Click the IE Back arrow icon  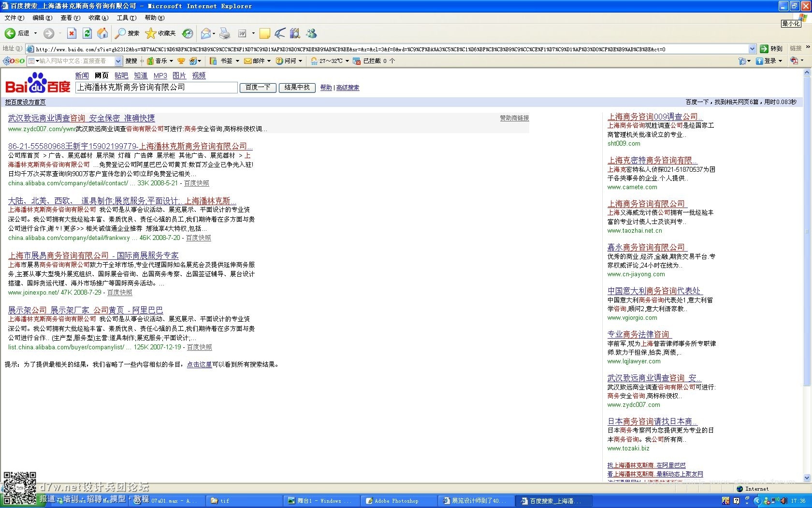(x=10, y=33)
